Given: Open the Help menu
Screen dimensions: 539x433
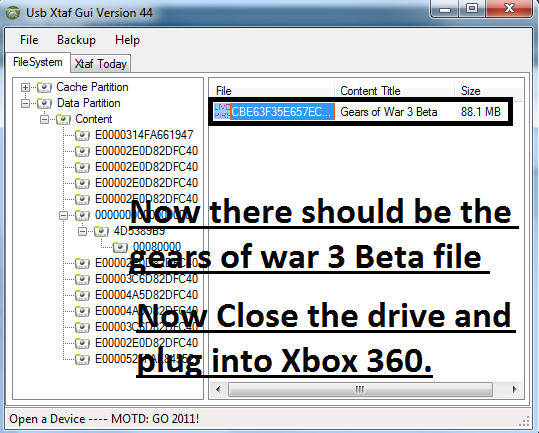Looking at the screenshot, I should coord(127,40).
